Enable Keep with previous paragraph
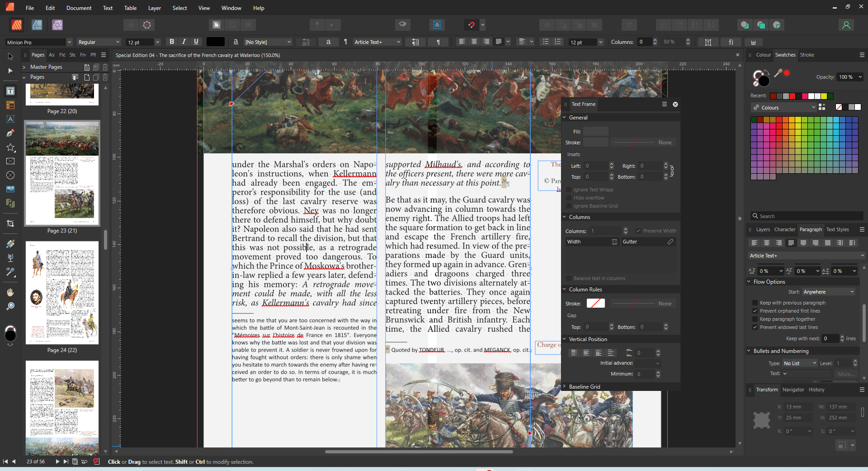This screenshot has width=868, height=471. click(x=755, y=303)
